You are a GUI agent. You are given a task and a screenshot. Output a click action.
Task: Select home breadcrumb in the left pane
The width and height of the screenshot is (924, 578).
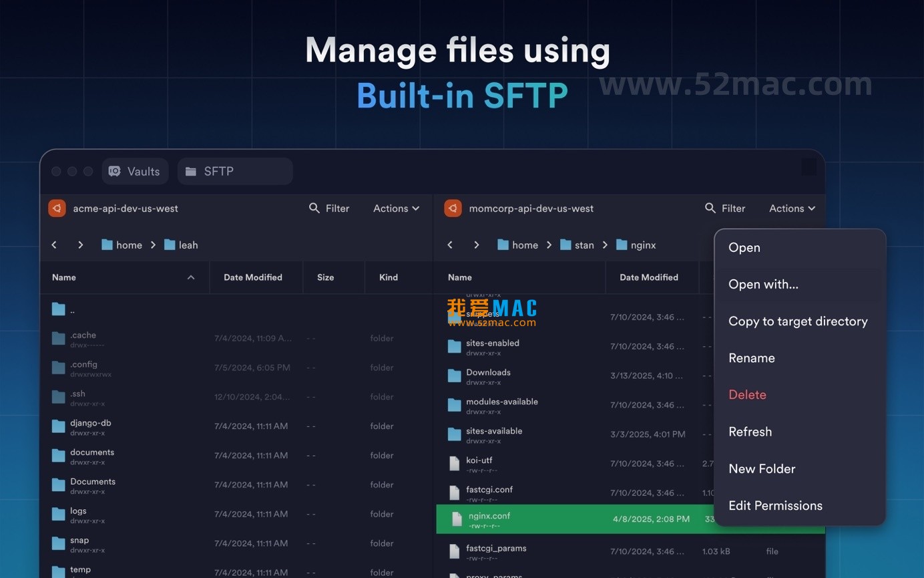tap(122, 245)
